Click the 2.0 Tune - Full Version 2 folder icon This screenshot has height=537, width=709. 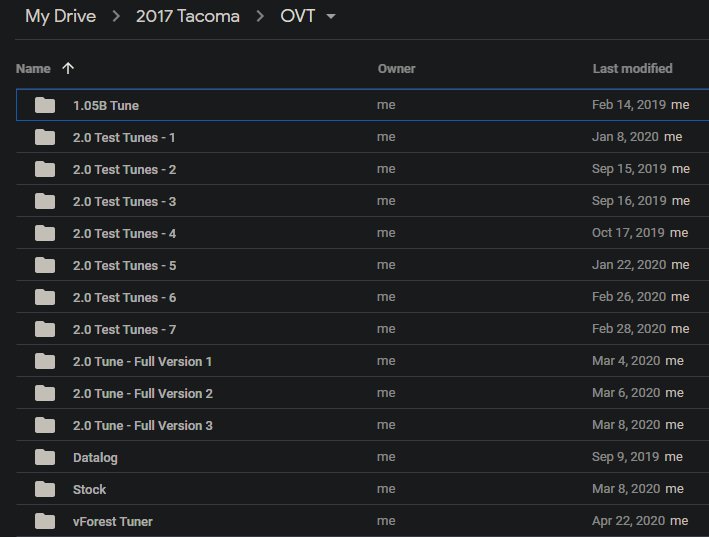click(x=45, y=393)
